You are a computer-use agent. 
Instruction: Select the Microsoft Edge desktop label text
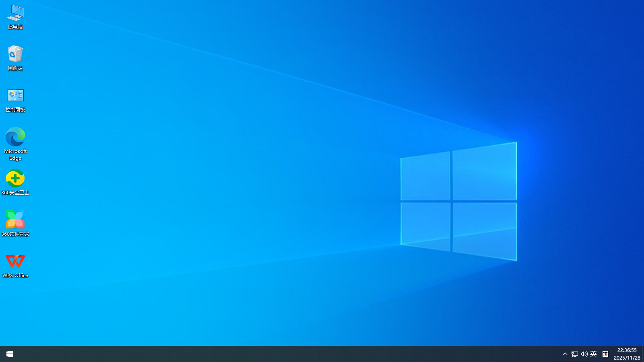(15, 154)
